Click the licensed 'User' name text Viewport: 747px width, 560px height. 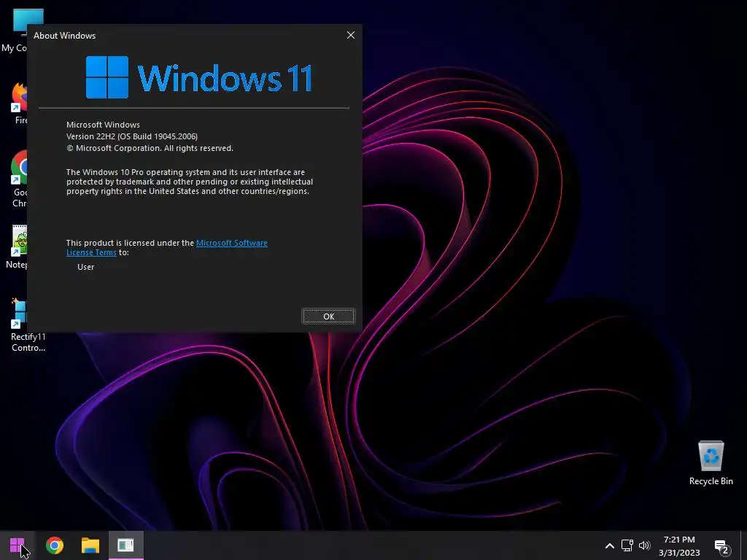(x=86, y=267)
